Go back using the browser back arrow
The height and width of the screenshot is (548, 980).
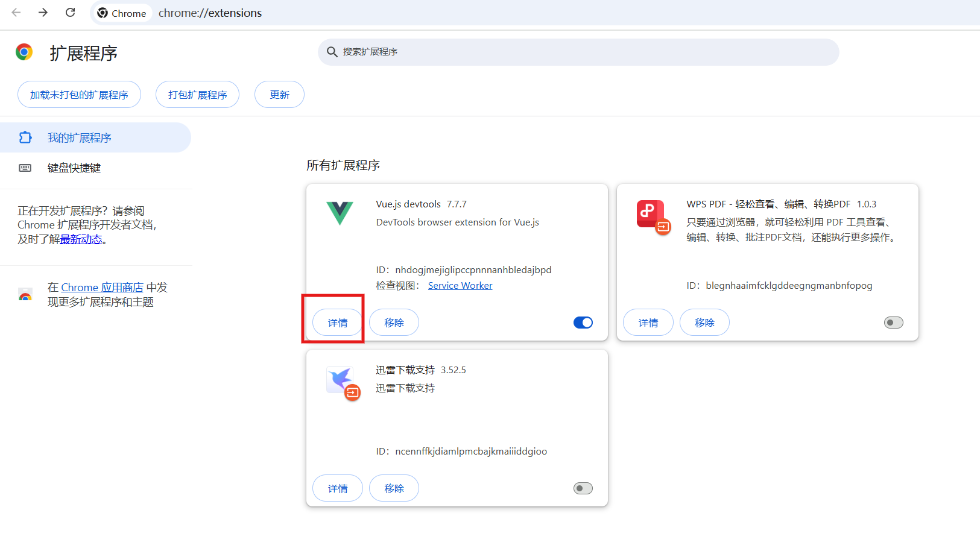16,13
